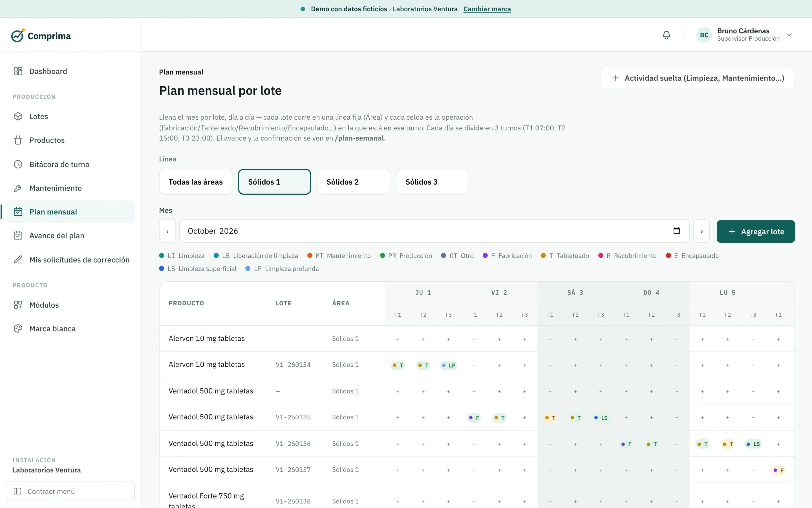Click the F Fabricación legend dot
The image size is (812, 508).
click(x=485, y=255)
